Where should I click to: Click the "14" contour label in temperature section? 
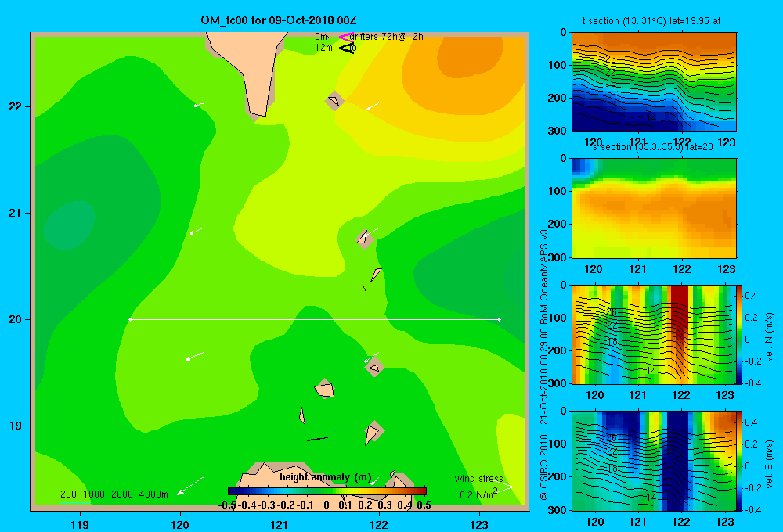click(x=651, y=118)
